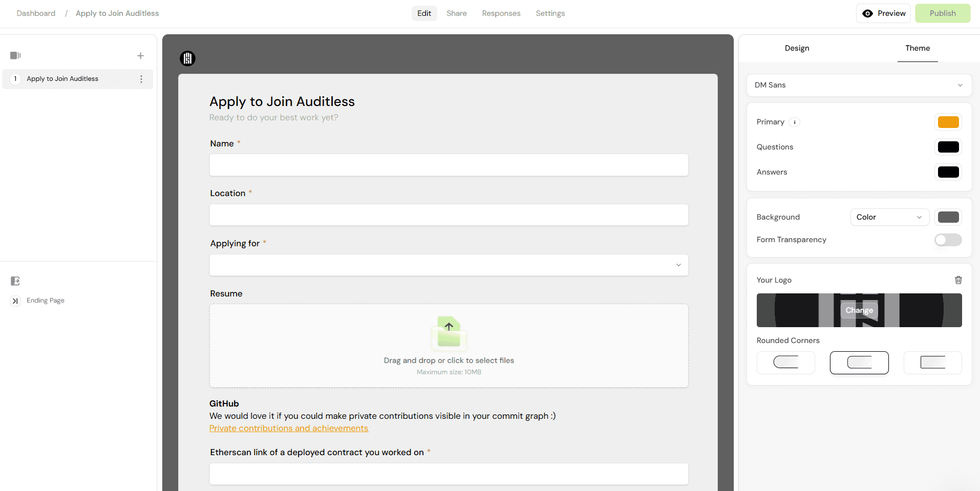Select the fully rounded corners option

(x=786, y=362)
